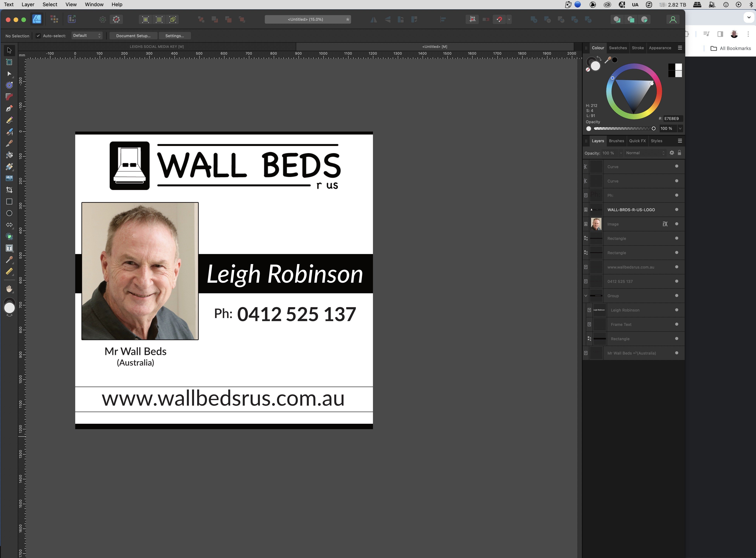Screen dimensions: 756x558
Task: Hide the www.wallbedsrus.com.au layer
Action: pyautogui.click(x=677, y=267)
